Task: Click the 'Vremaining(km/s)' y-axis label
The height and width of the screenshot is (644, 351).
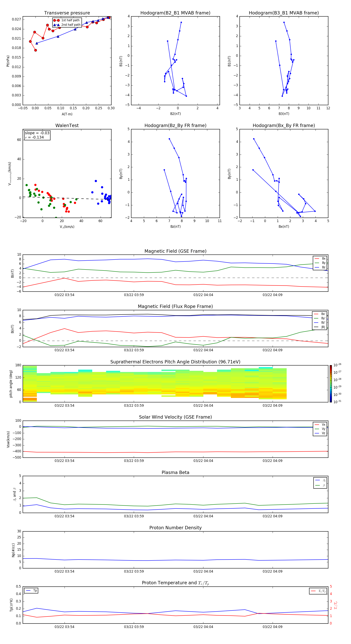Action: point(10,173)
